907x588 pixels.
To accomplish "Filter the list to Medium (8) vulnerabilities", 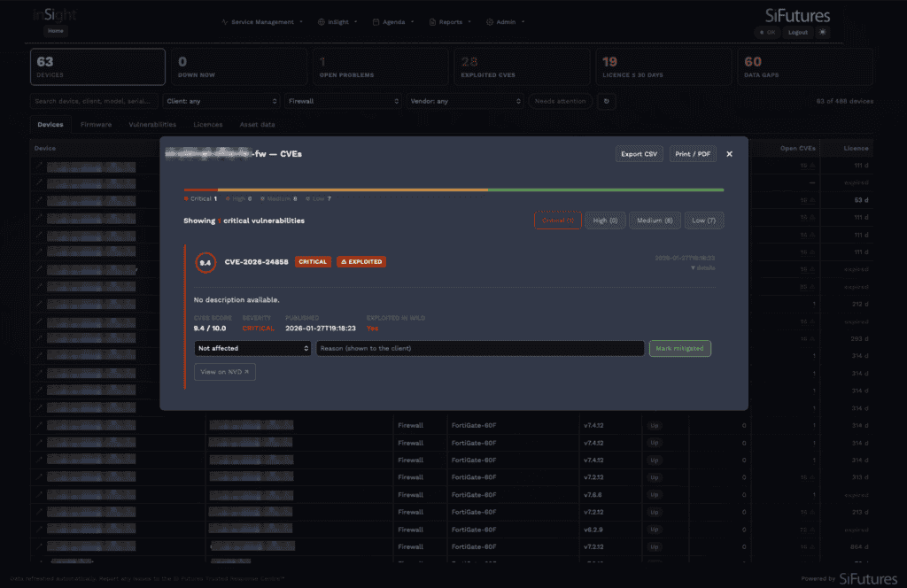I will [x=655, y=220].
